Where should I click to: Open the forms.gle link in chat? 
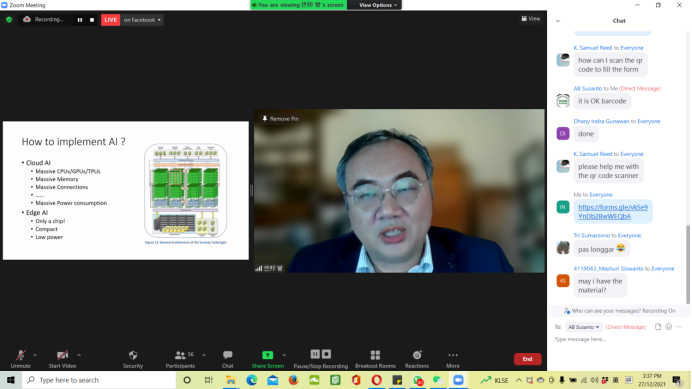(613, 211)
